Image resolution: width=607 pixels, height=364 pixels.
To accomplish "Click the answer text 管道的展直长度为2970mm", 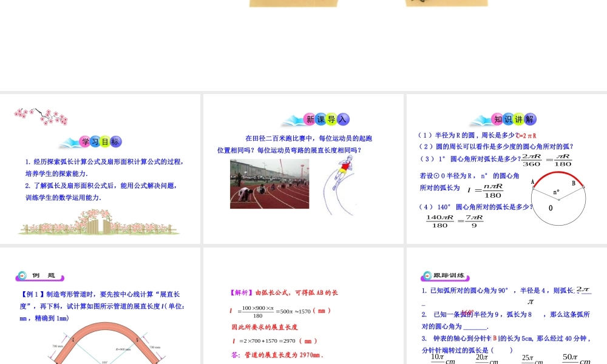I will click(283, 354).
